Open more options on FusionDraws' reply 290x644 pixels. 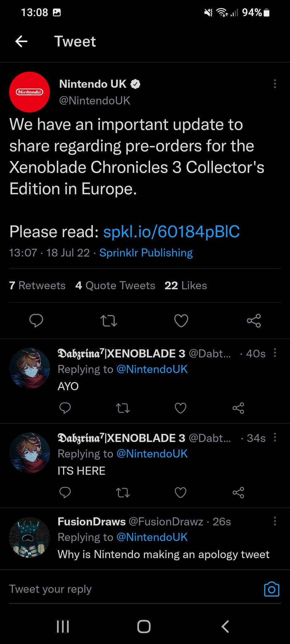(275, 521)
